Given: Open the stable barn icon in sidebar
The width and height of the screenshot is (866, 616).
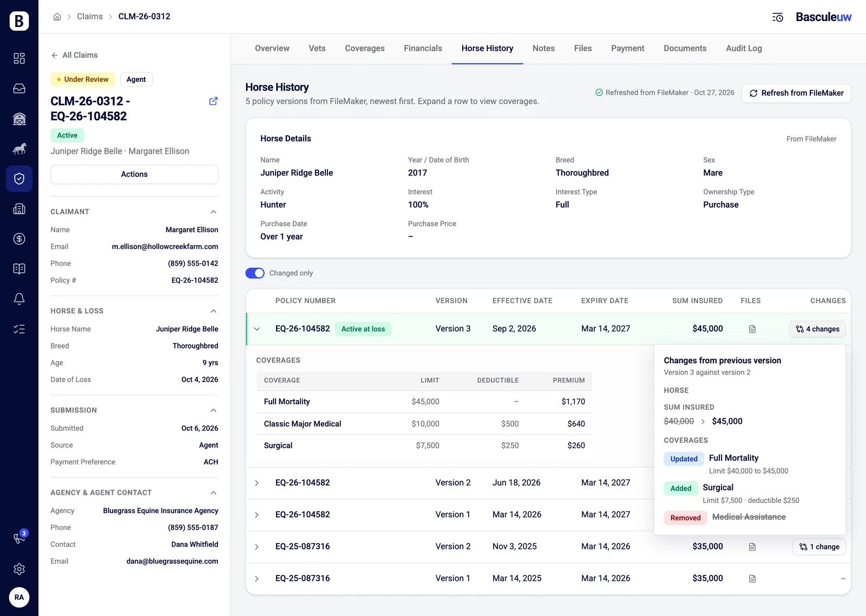Looking at the screenshot, I should pos(19,119).
